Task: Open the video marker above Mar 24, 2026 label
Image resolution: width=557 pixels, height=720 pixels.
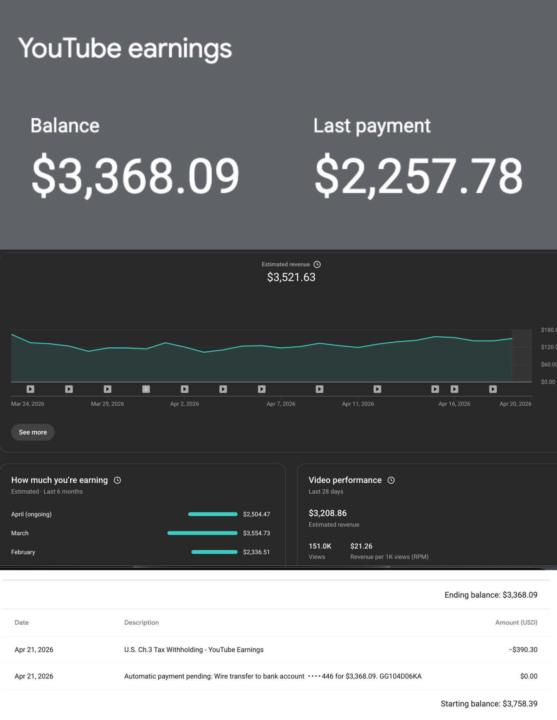Action: click(x=30, y=389)
